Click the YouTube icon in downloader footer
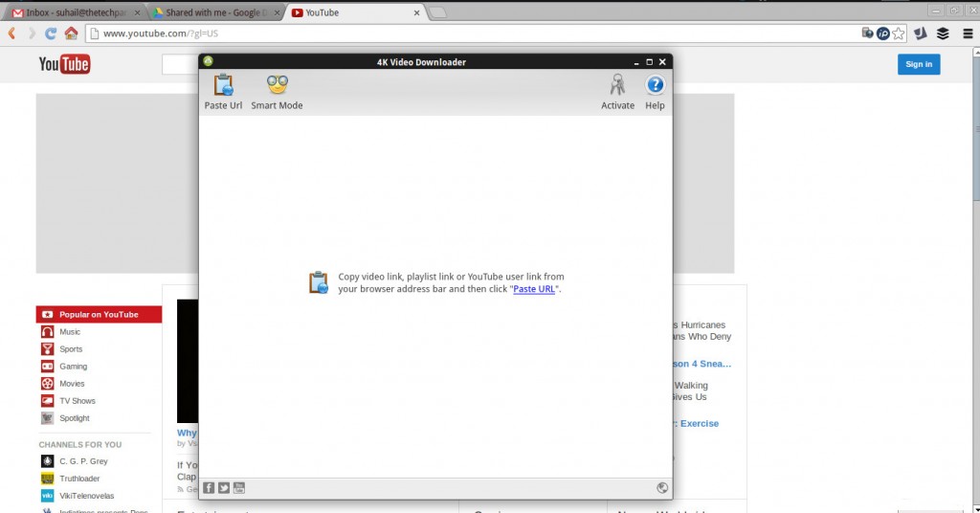The height and width of the screenshot is (513, 980). click(x=238, y=488)
